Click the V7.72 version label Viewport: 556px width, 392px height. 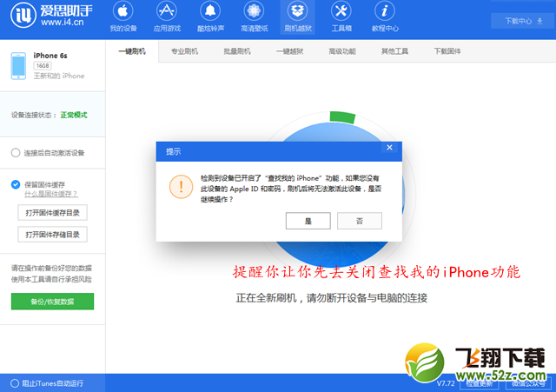[x=446, y=383]
